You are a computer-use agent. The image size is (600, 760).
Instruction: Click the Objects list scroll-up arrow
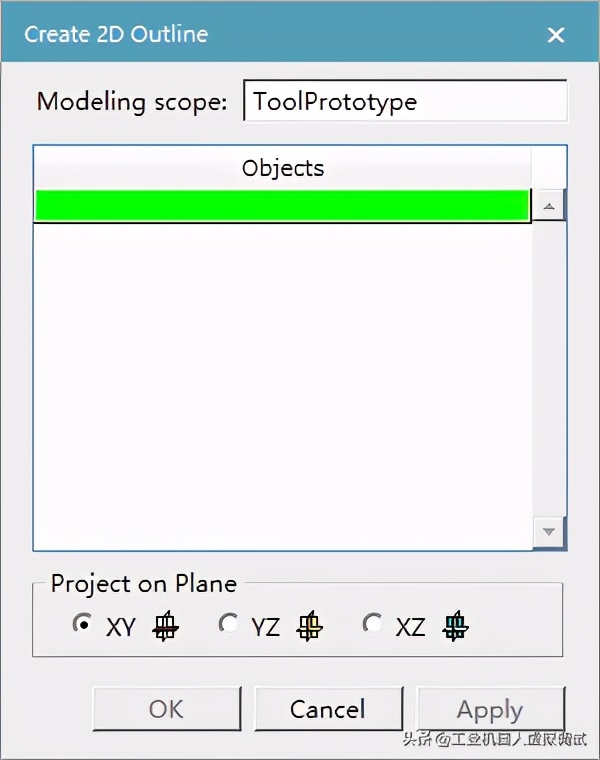click(x=549, y=207)
